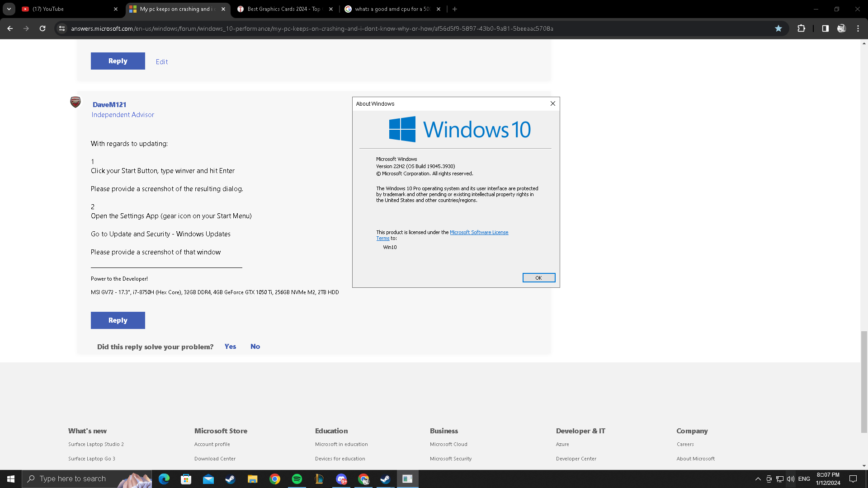Switch to the YouTube tab
Image resolution: width=868 pixels, height=488 pixels.
[68, 9]
